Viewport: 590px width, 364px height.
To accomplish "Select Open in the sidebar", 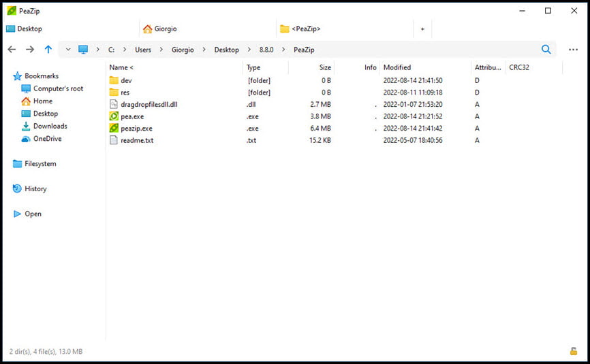I will (33, 214).
